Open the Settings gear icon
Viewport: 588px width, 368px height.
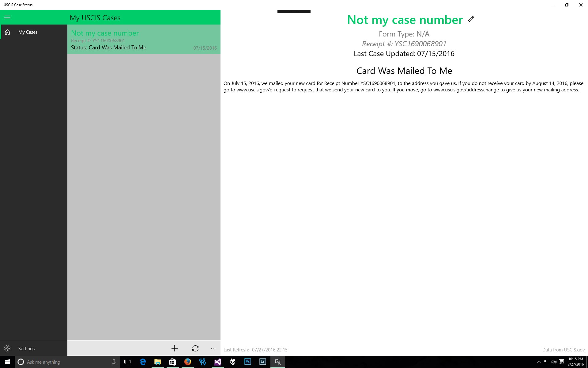point(7,348)
